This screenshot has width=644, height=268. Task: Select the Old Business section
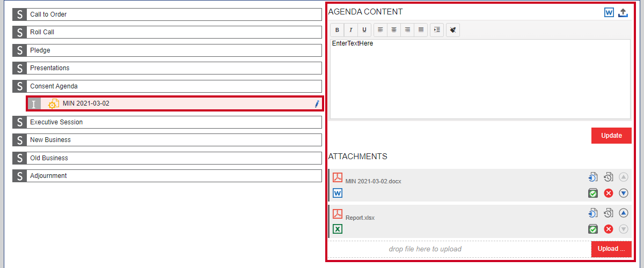[x=167, y=158]
